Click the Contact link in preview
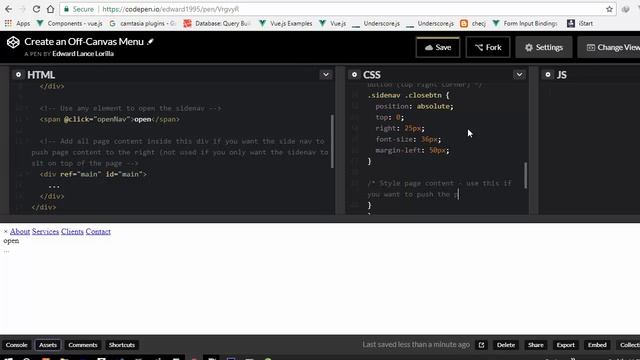The image size is (640, 360). 98,231
